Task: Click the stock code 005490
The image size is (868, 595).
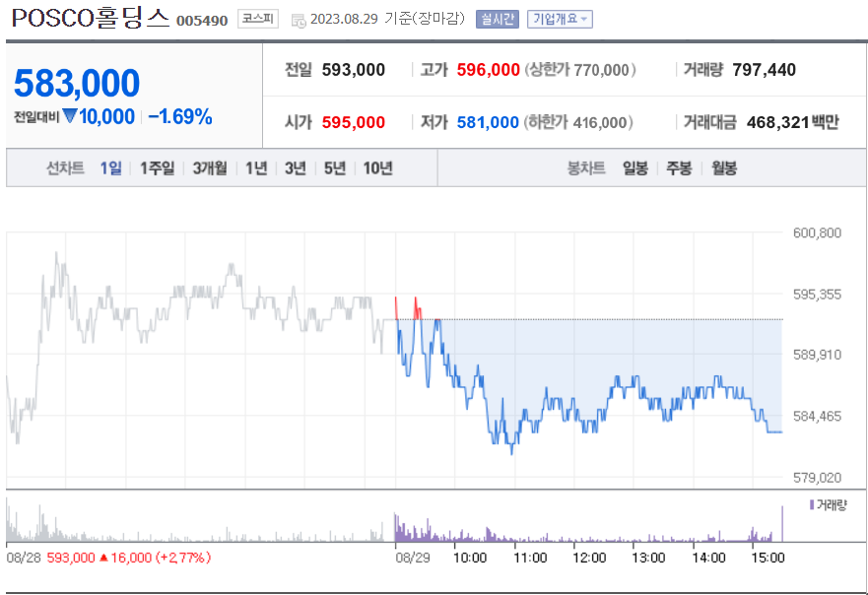Action: (202, 21)
